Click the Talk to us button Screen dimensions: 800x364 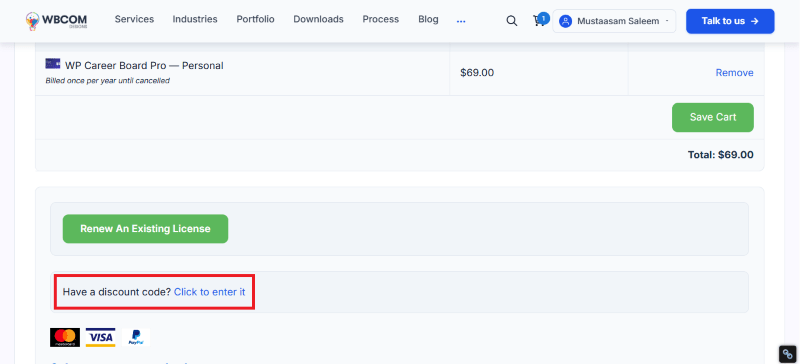[x=730, y=21]
